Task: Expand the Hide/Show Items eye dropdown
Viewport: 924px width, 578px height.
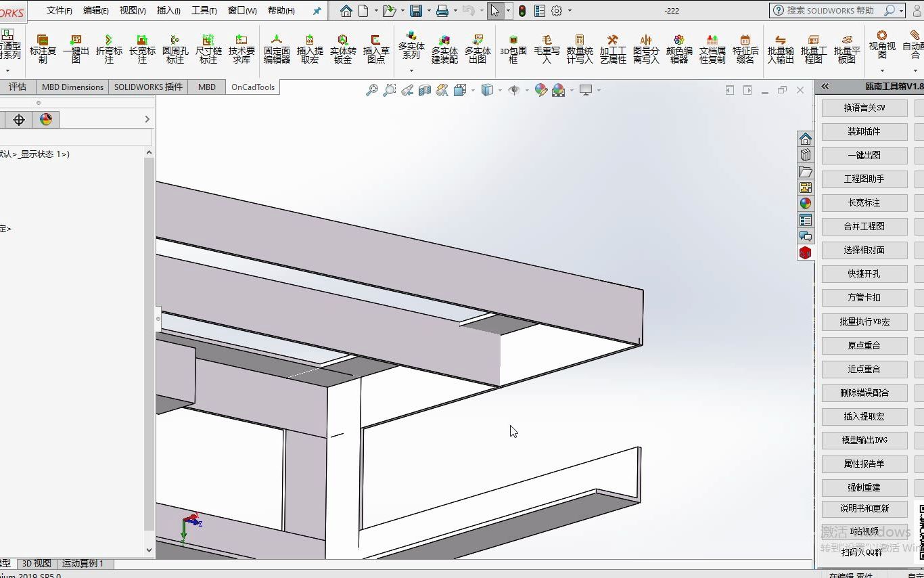Action: [527, 90]
